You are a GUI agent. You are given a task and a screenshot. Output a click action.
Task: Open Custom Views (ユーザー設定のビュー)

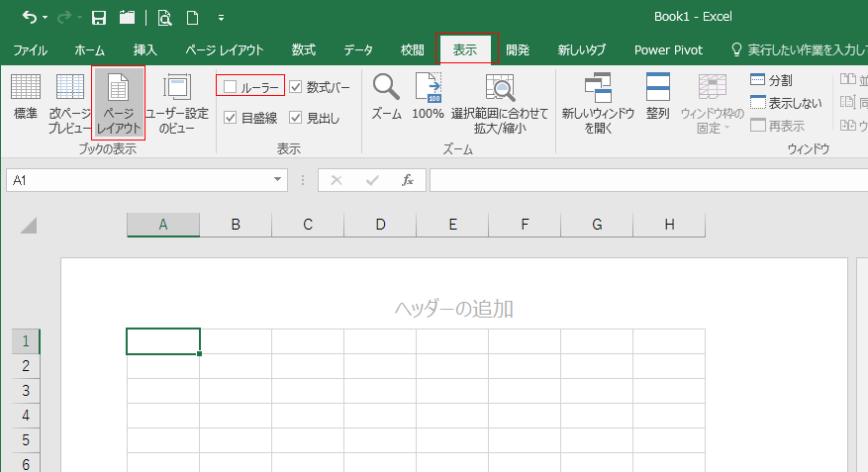(176, 103)
